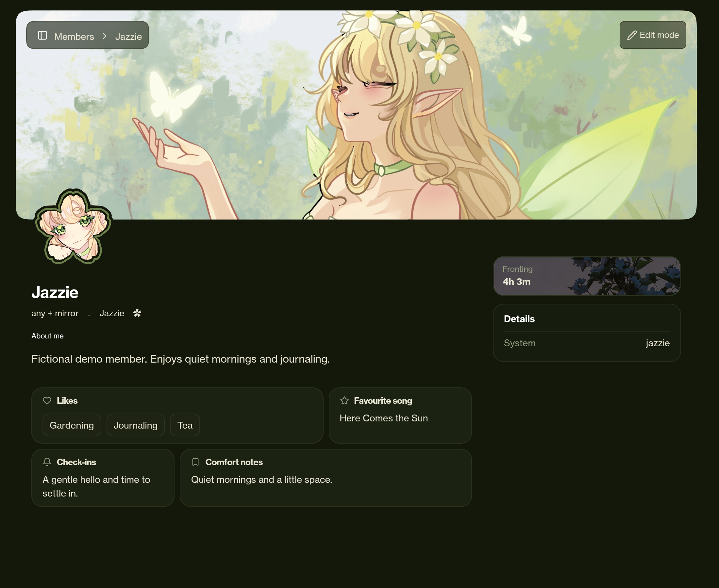Click the pencil icon in Edit mode
The height and width of the screenshot is (588, 719).
tap(632, 35)
